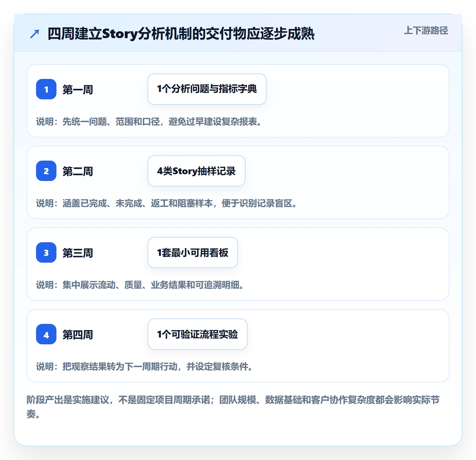This screenshot has width=476, height=460.
Task: Click the 上下游路径 label in the header
Action: click(x=426, y=31)
